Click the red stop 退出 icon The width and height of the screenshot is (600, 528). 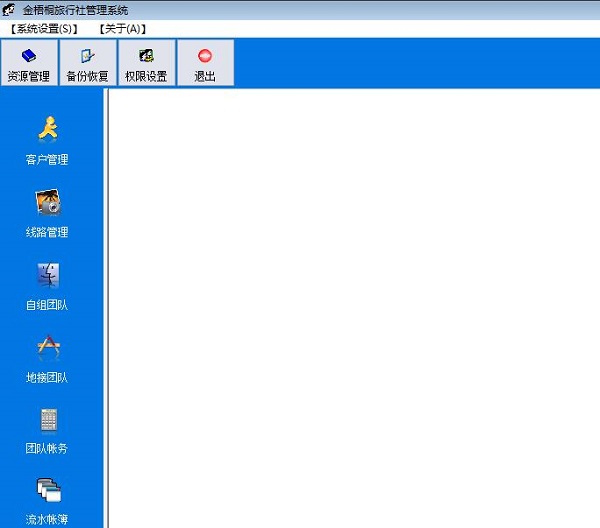(x=205, y=56)
